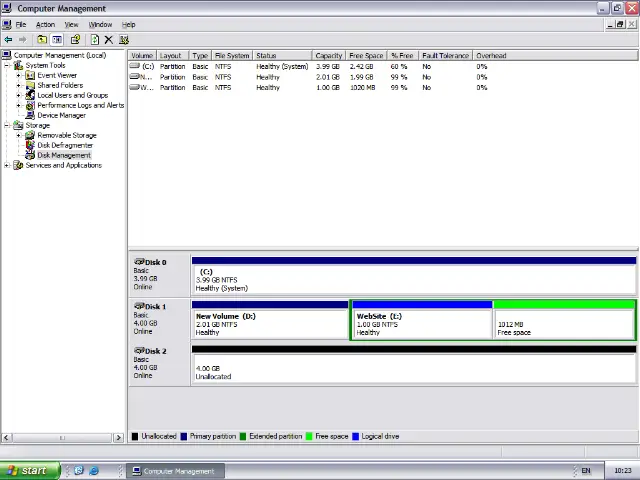Screen dimensions: 640x480
Task: Click the Shared Folders tree icon
Action: [x=30, y=85]
